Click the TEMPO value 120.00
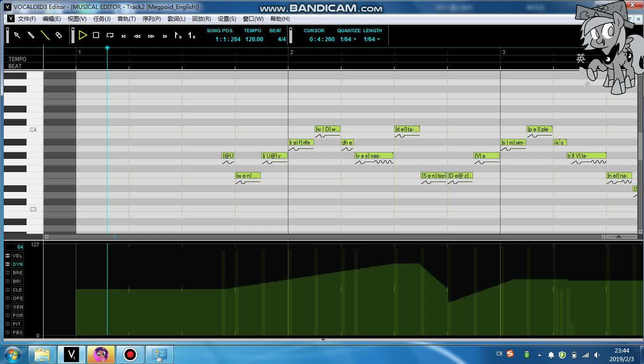This screenshot has width=644, height=364. click(x=254, y=39)
